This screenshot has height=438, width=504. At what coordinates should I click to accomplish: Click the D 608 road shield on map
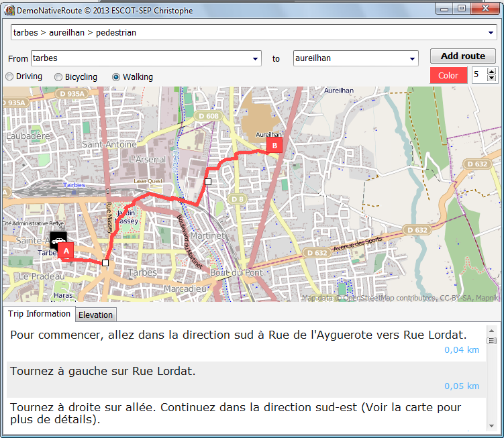(x=209, y=116)
